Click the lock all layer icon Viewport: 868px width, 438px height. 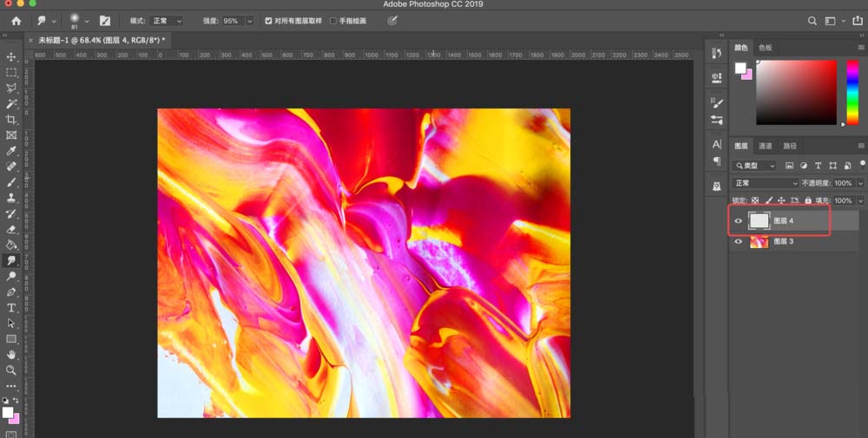pyautogui.click(x=808, y=200)
